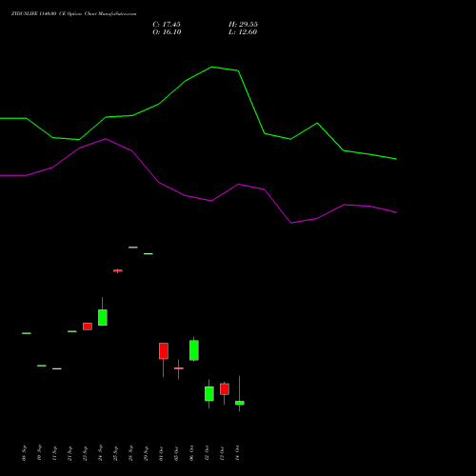The image size is (476, 476).
Task: Select the green candle above 12 Oct
Action: 209,394
